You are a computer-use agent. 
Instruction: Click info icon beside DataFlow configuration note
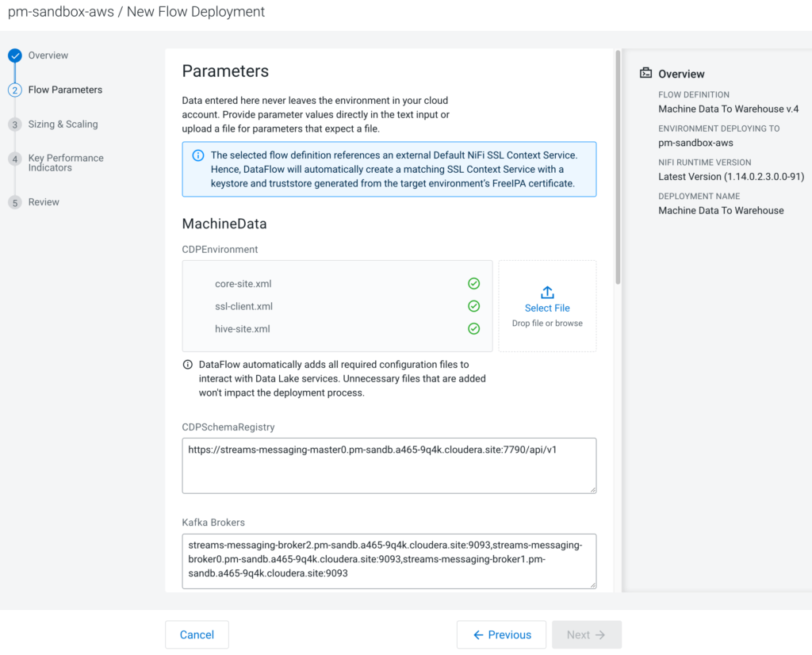click(x=188, y=365)
